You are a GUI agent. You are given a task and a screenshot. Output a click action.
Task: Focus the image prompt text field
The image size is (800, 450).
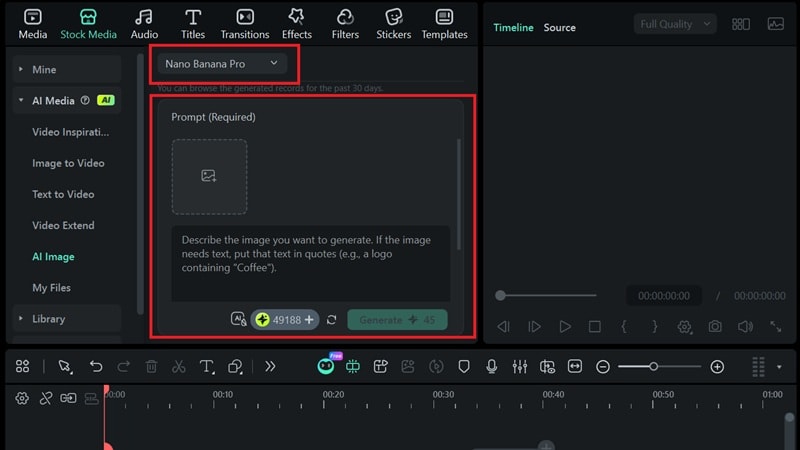click(311, 263)
